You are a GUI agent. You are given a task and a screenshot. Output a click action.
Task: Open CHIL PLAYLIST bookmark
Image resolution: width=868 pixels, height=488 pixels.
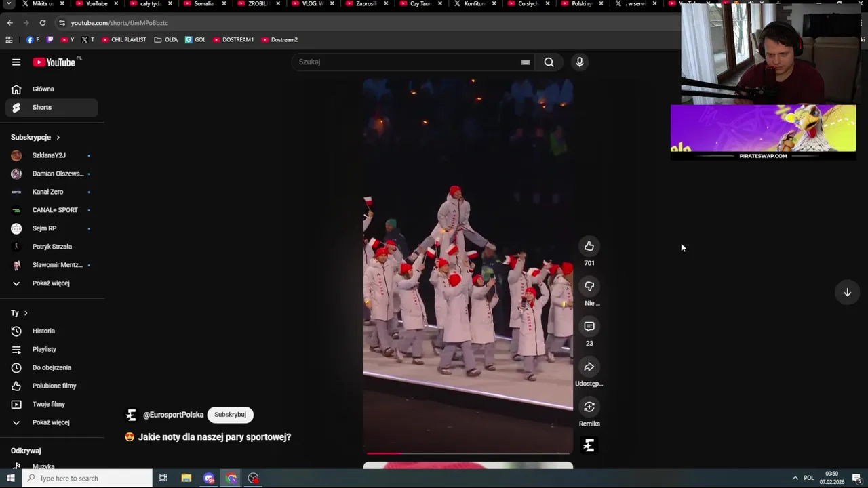tap(123, 39)
